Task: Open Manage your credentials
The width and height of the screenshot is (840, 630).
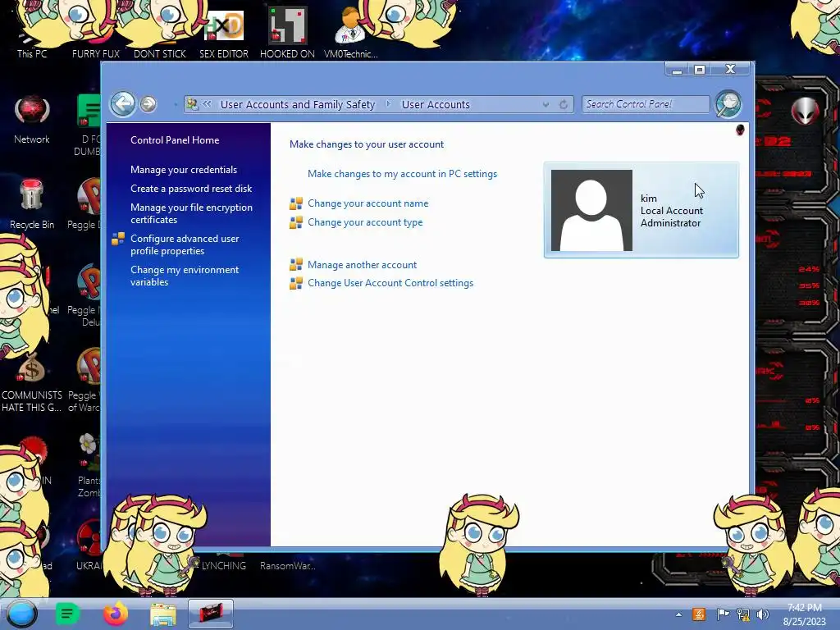Action: tap(183, 169)
